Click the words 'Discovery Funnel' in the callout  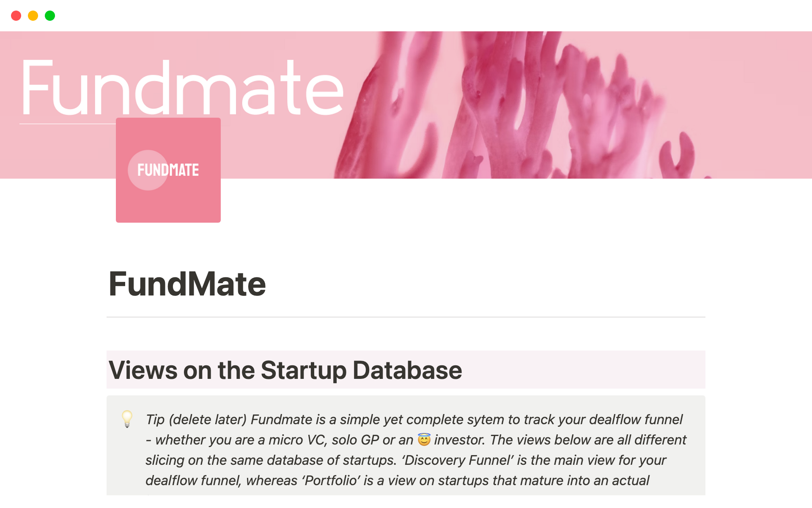pos(458,460)
